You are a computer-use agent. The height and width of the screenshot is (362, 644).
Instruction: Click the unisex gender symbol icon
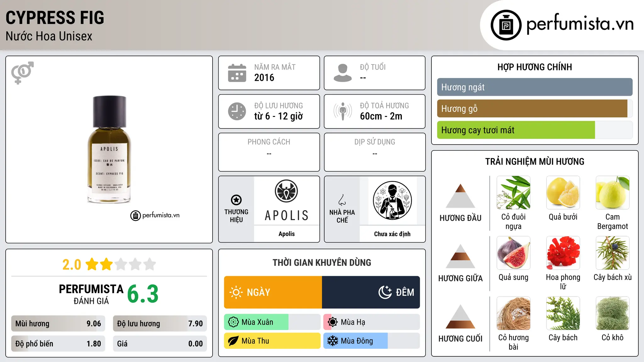[22, 73]
